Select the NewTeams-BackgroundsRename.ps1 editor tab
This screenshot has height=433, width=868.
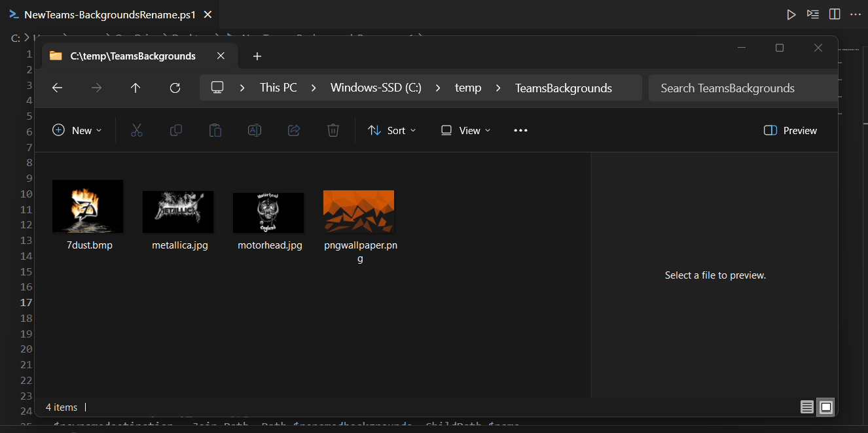[109, 14]
